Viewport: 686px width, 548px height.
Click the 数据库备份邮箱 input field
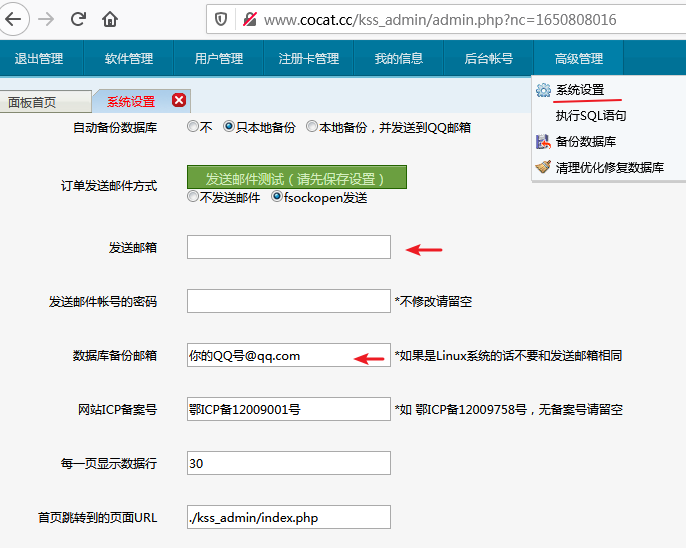[x=289, y=355]
